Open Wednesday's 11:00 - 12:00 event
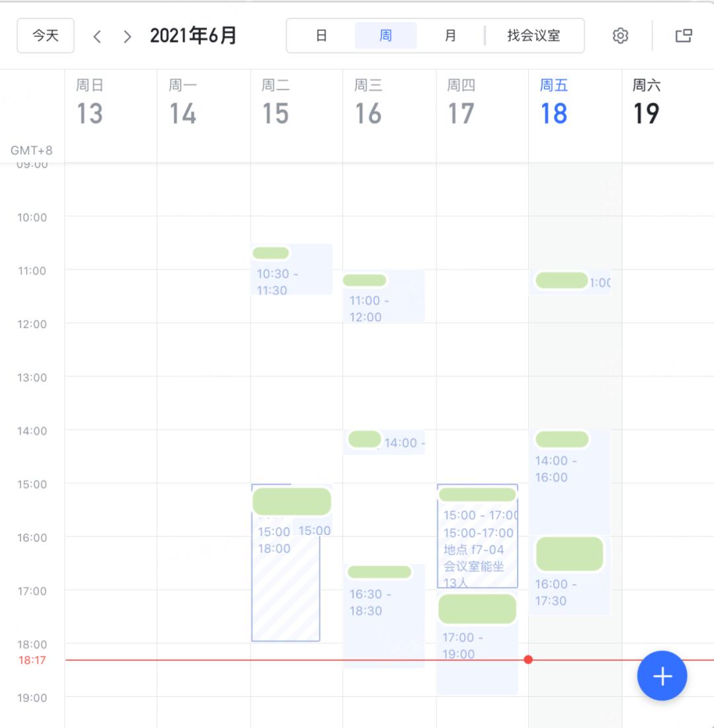The width and height of the screenshot is (714, 728). (383, 298)
